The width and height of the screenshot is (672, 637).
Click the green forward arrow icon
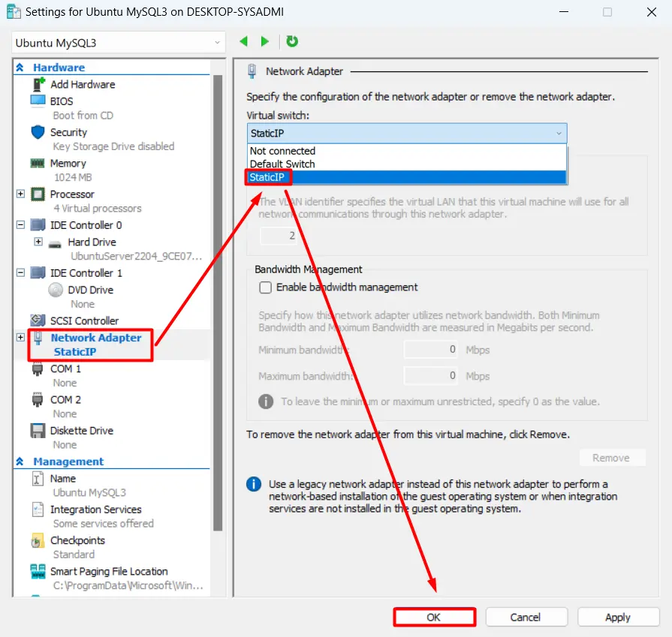(264, 42)
